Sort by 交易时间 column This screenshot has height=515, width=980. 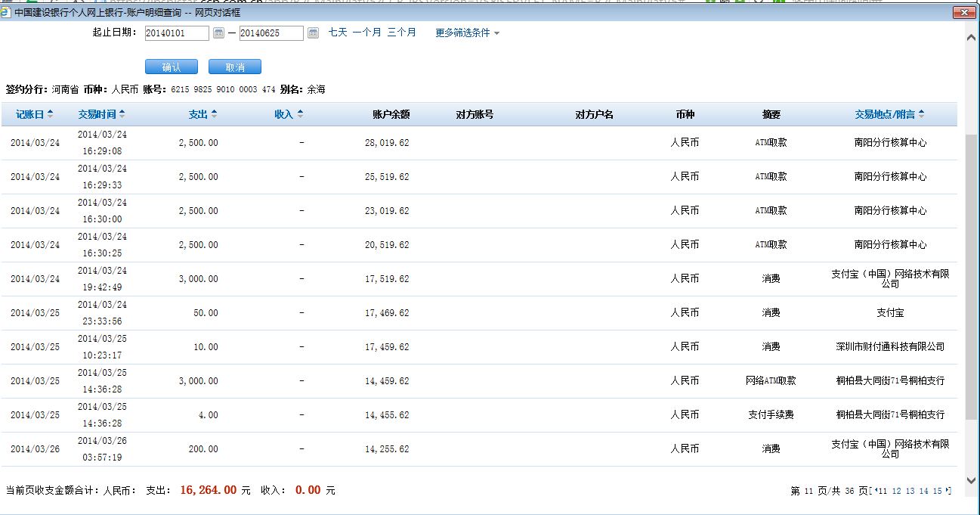click(x=101, y=114)
